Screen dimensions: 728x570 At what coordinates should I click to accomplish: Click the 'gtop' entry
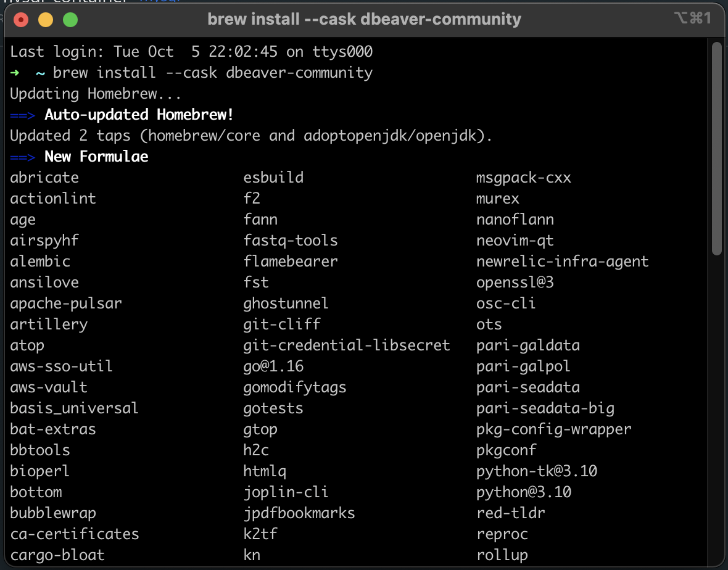coord(260,429)
